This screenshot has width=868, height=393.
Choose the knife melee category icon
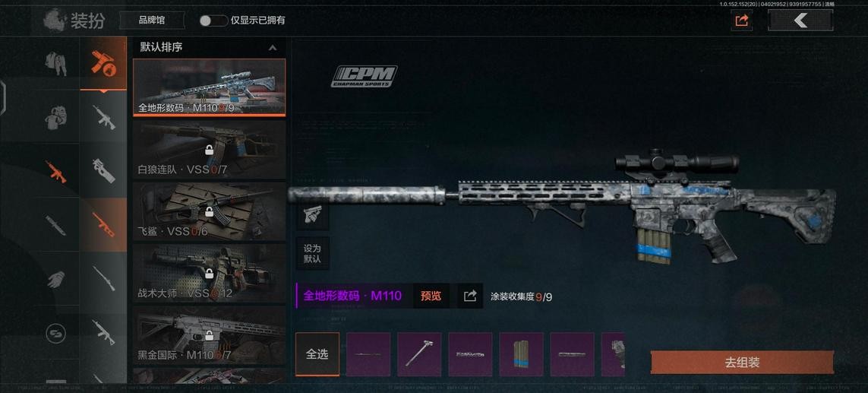coord(56,225)
